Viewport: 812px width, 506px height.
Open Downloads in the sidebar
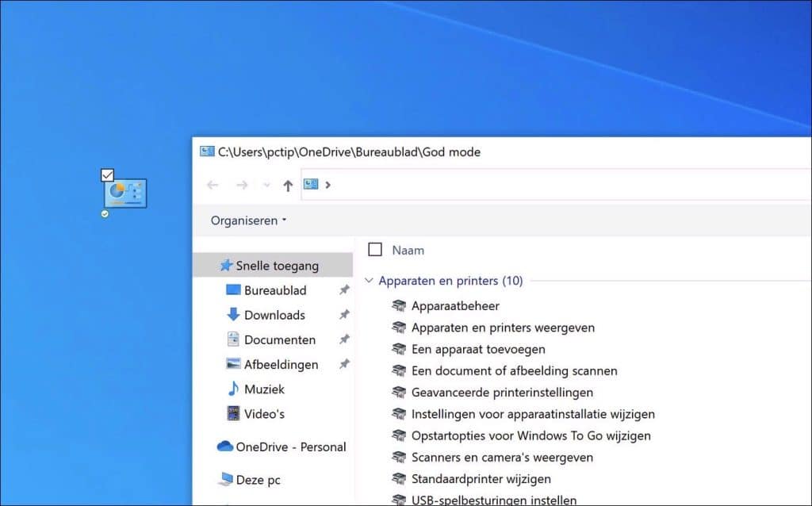point(274,315)
